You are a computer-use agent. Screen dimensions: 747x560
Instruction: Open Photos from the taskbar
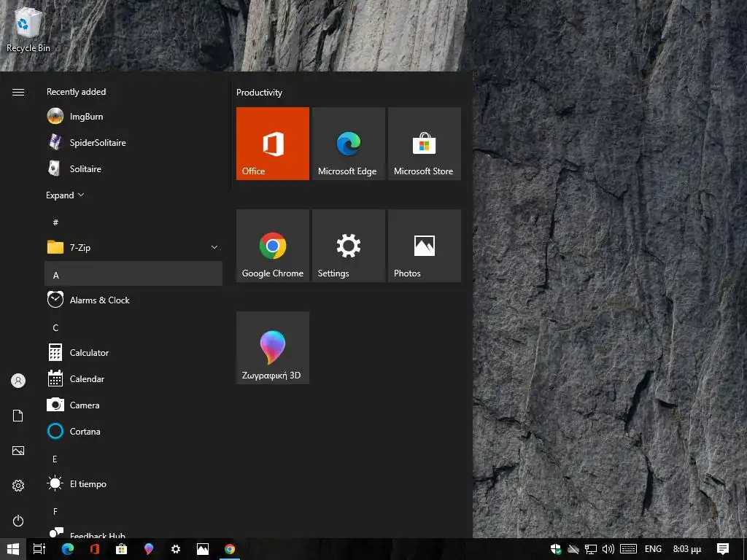click(x=203, y=549)
